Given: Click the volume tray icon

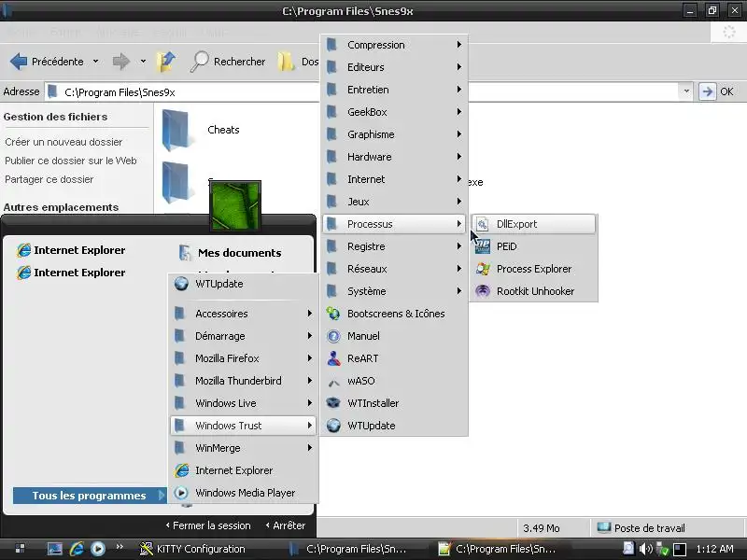Looking at the screenshot, I should coord(645,549).
